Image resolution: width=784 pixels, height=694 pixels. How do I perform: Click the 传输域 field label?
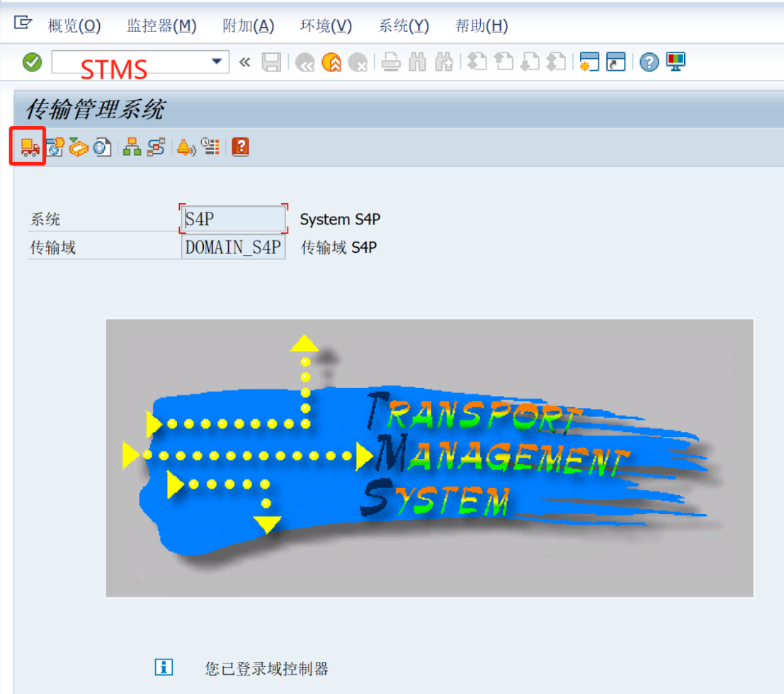[52, 247]
